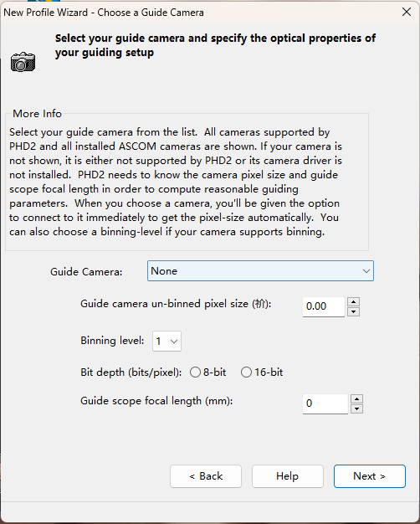
Task: Open the Help for this wizard
Action: (x=288, y=476)
